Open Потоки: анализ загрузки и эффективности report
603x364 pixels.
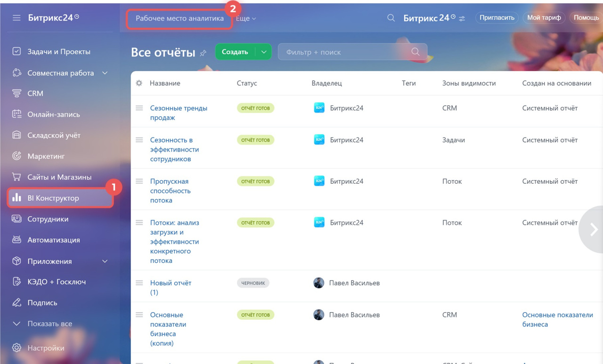[174, 242]
